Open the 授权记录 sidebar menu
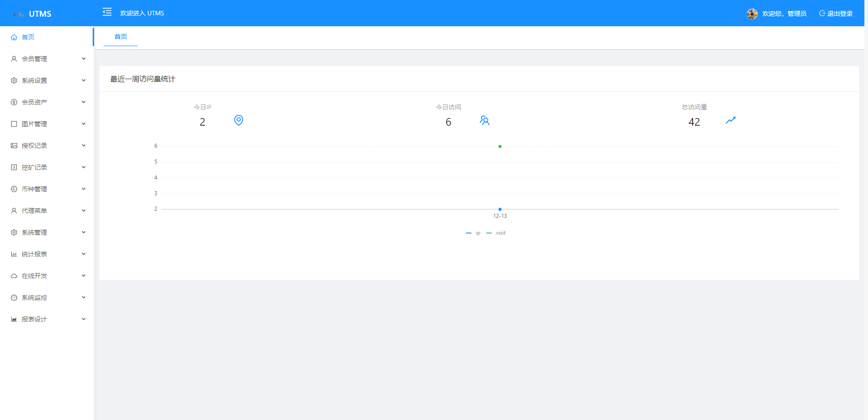Viewport: 868px width, 420px height. coord(47,146)
